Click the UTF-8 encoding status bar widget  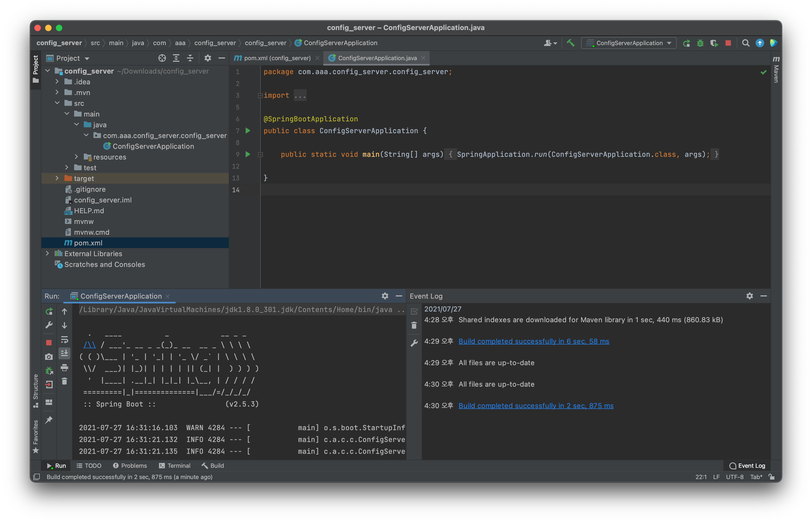(734, 477)
